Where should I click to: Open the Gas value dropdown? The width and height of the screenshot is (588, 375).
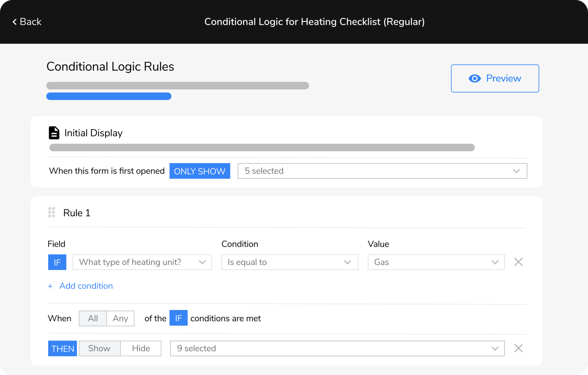point(436,262)
